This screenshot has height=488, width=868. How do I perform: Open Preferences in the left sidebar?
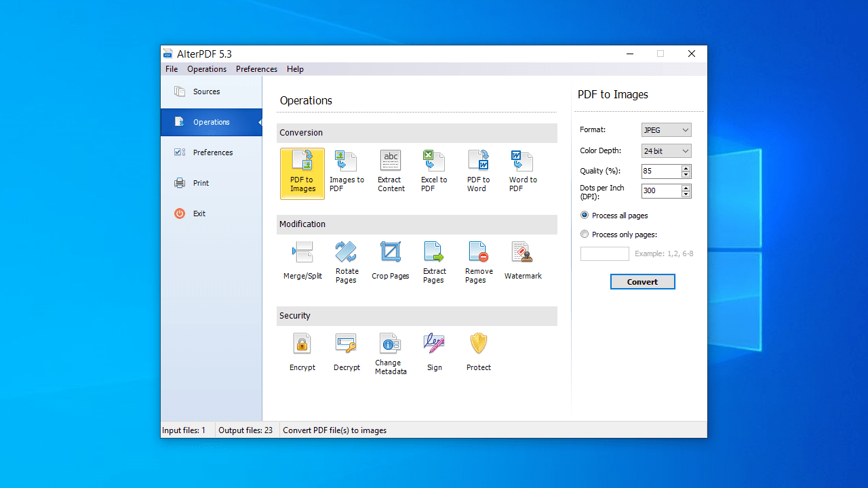coord(212,152)
